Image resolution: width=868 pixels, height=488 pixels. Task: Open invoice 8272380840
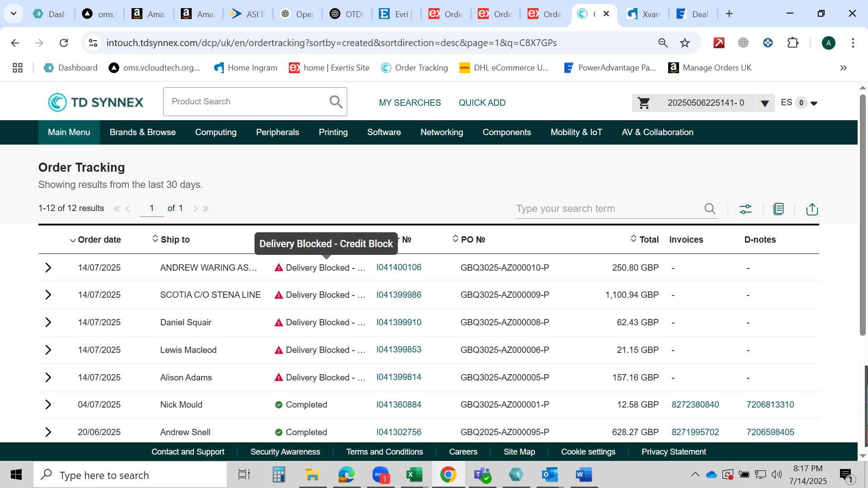[x=695, y=404]
